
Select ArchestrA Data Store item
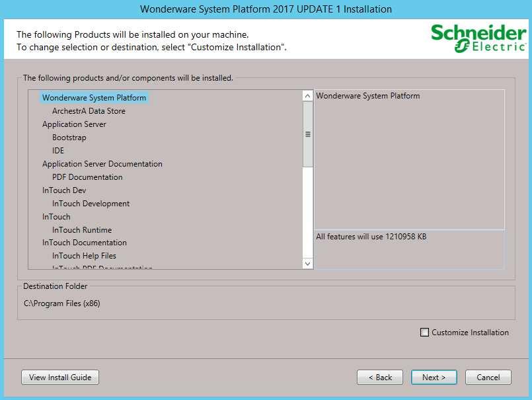89,110
